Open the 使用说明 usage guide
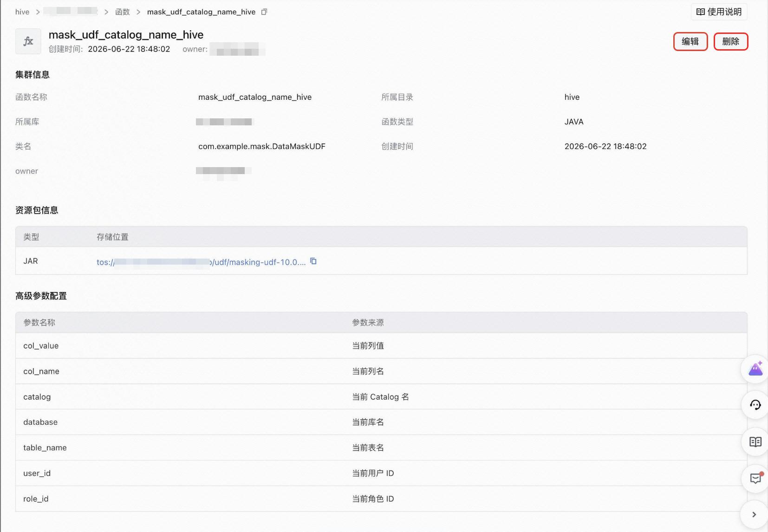Viewport: 768px width, 532px height. pyautogui.click(x=719, y=12)
